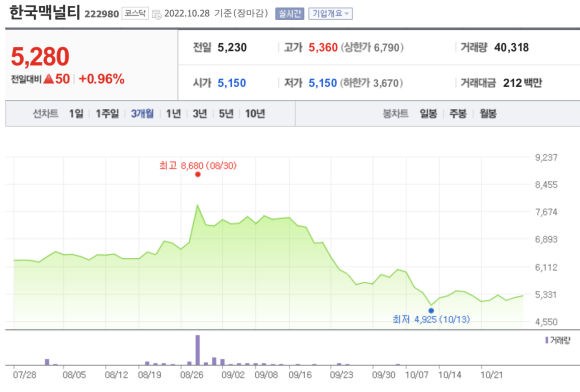Screen dimensions: 580x392
Task: Select the 1년 line chart tab
Action: tap(173, 114)
